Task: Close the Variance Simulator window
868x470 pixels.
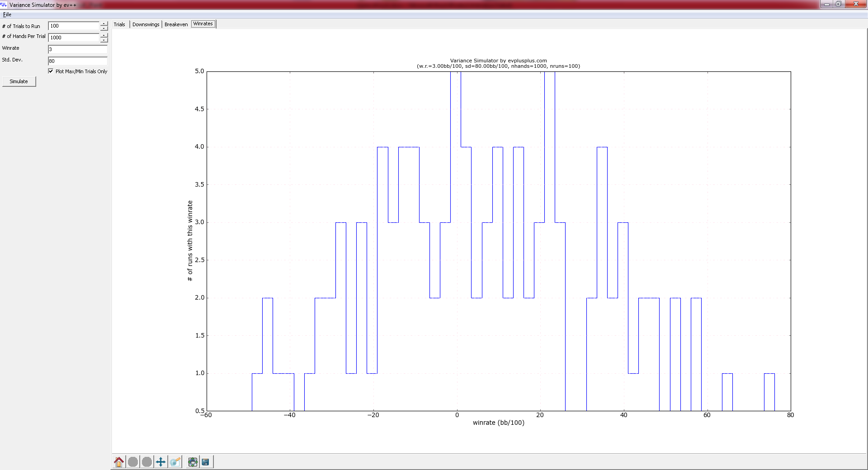Action: (855, 4)
